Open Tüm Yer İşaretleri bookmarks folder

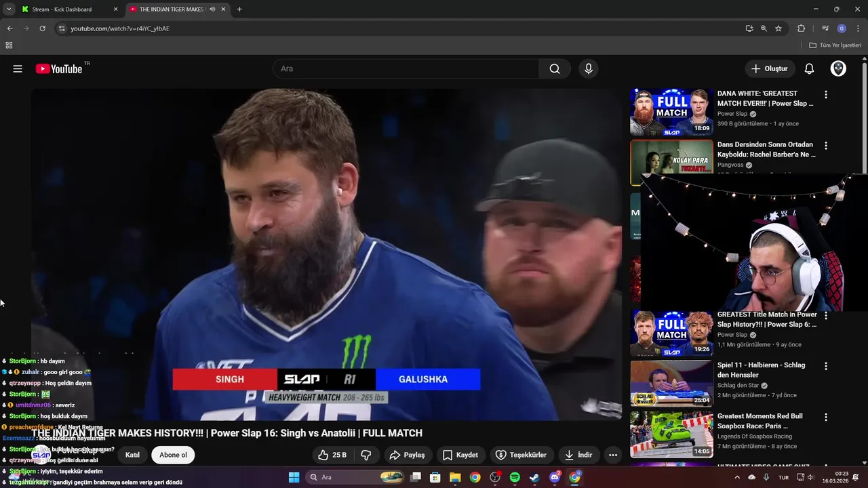tap(835, 45)
